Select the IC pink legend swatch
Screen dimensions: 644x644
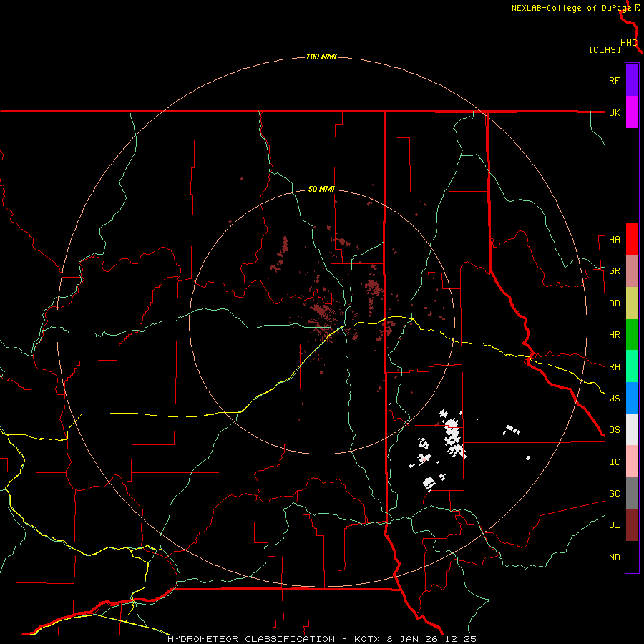[x=632, y=462]
